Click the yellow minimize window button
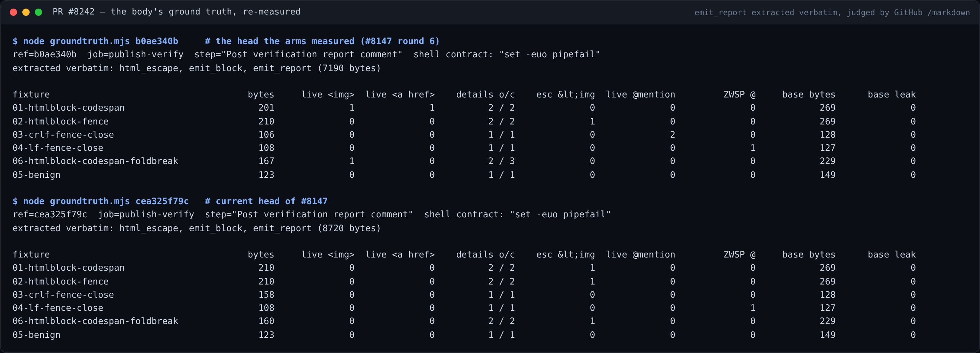 click(26, 12)
